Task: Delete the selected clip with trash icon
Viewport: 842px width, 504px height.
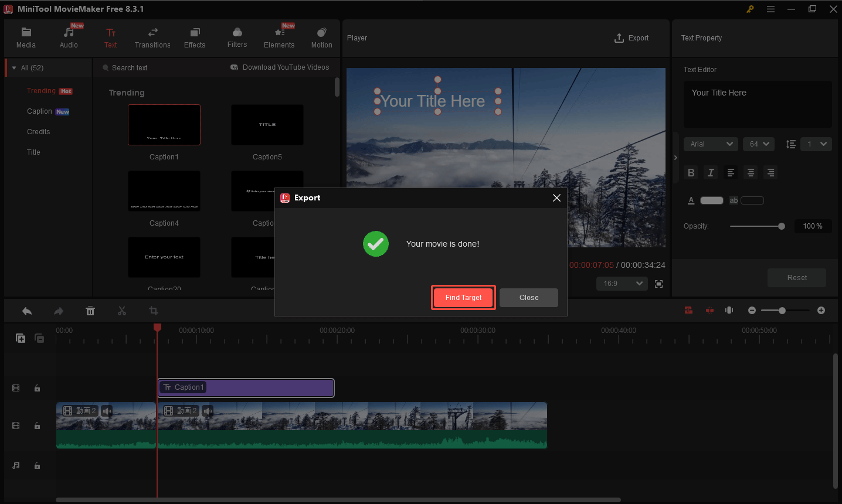Action: pos(90,311)
